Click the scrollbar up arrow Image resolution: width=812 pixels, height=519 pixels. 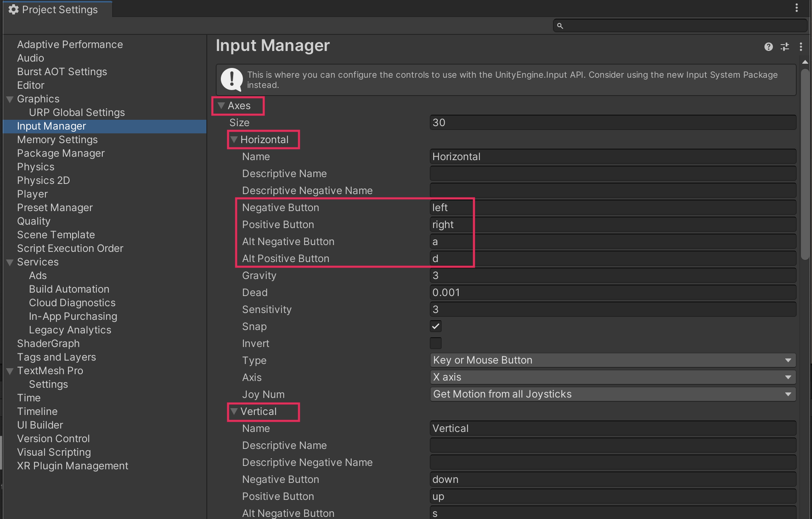[x=805, y=62]
